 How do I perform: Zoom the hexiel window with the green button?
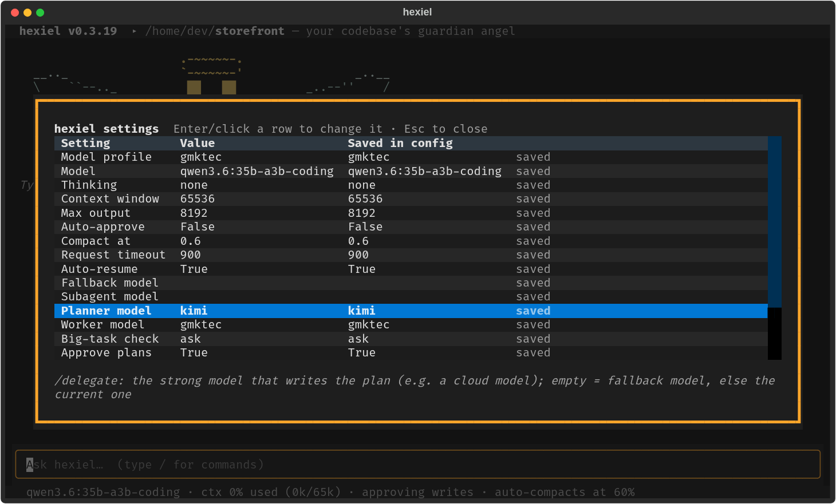(x=40, y=13)
